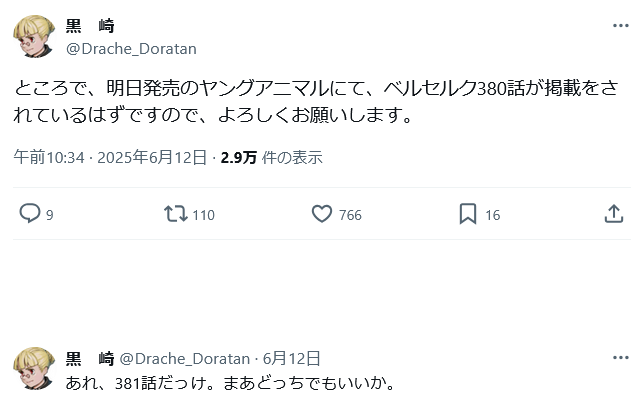Click the reply speech bubble icon
634x403 pixels.
[30, 213]
